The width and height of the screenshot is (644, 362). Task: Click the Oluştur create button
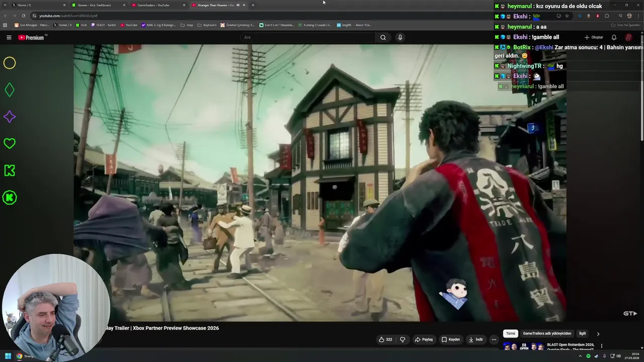pyautogui.click(x=594, y=37)
